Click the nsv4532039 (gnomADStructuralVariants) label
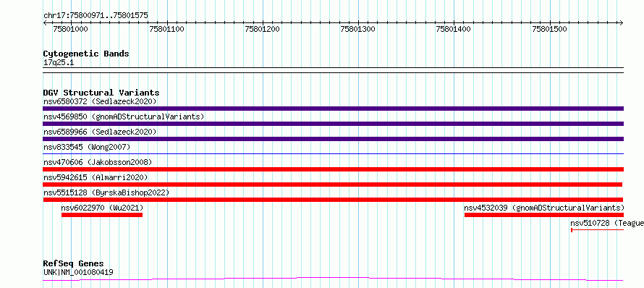644x288 pixels. coord(544,208)
